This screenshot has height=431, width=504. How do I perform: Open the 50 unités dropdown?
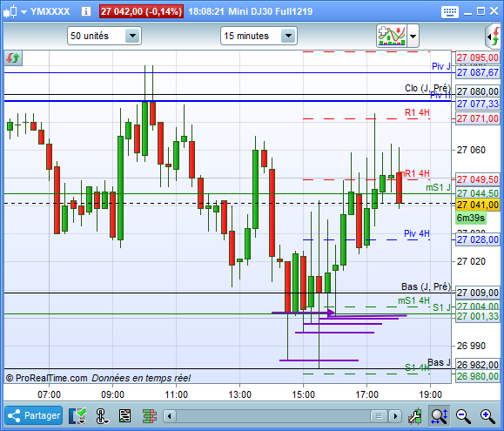[x=104, y=36]
